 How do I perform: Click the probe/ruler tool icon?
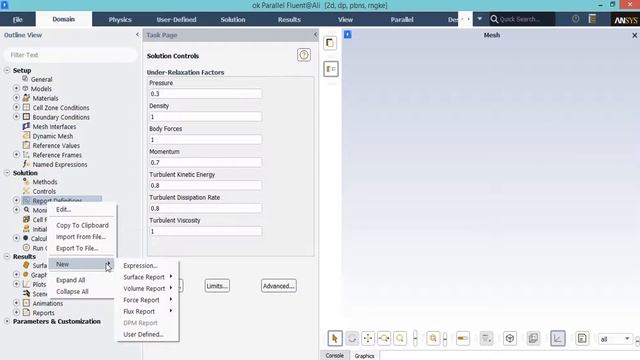click(x=462, y=338)
